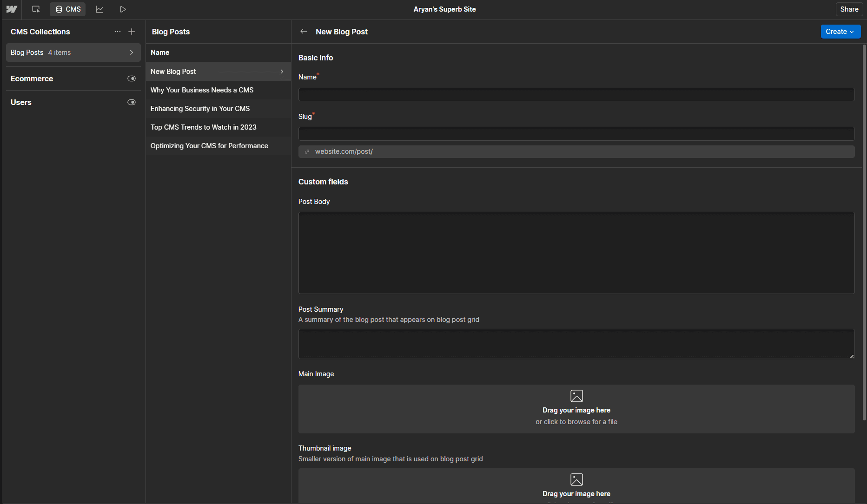Viewport: 867px width, 504px height.
Task: Click the Thumbnail image picture icon
Action: click(x=576, y=479)
